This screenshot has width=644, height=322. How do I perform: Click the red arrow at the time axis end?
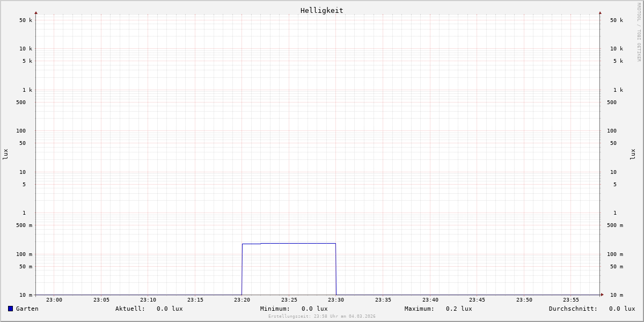(x=602, y=295)
